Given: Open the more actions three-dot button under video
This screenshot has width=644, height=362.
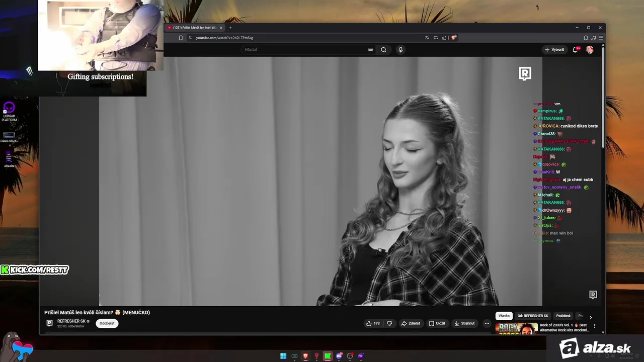Looking at the screenshot, I should pyautogui.click(x=487, y=323).
